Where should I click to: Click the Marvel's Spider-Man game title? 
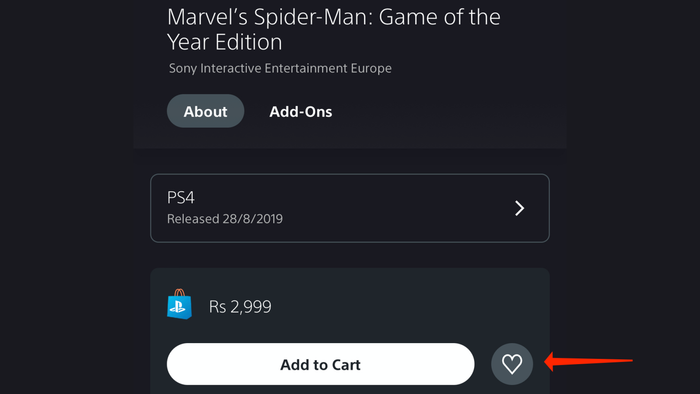click(334, 29)
